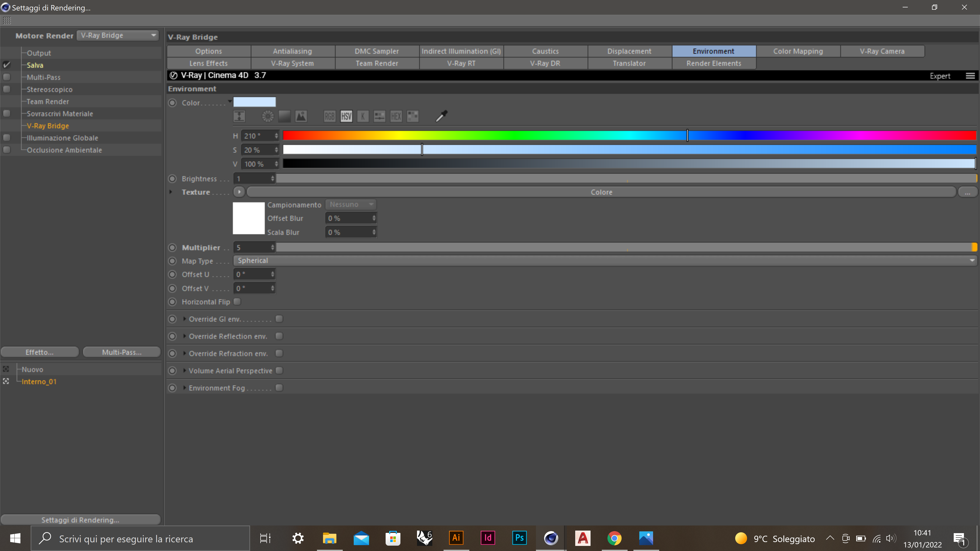
Task: Enable the Multi-Pass checkbox
Action: pyautogui.click(x=6, y=77)
